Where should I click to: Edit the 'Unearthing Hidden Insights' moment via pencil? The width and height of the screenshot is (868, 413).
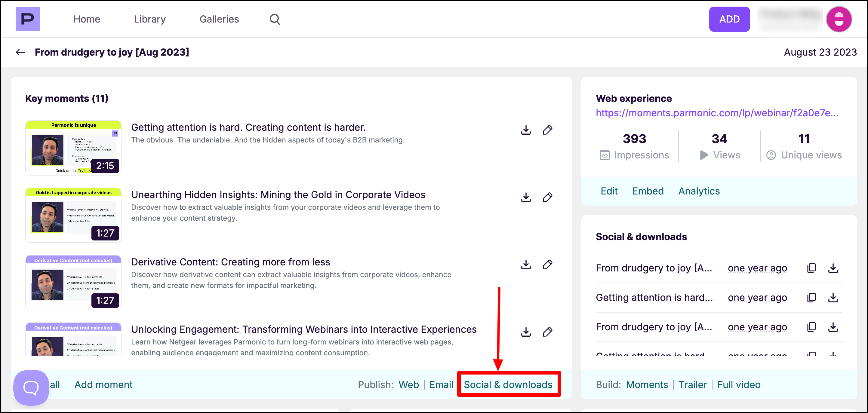[x=547, y=197]
